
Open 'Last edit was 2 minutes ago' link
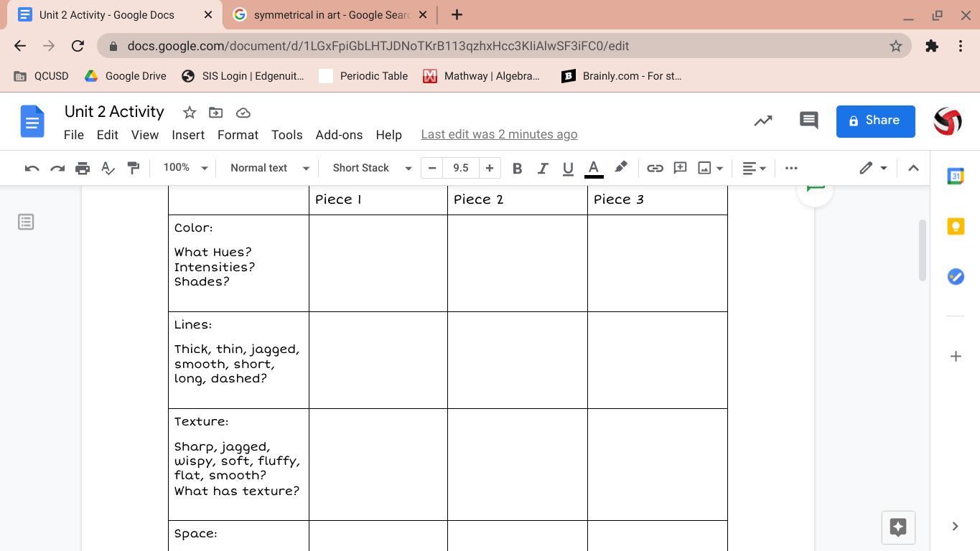(x=499, y=135)
